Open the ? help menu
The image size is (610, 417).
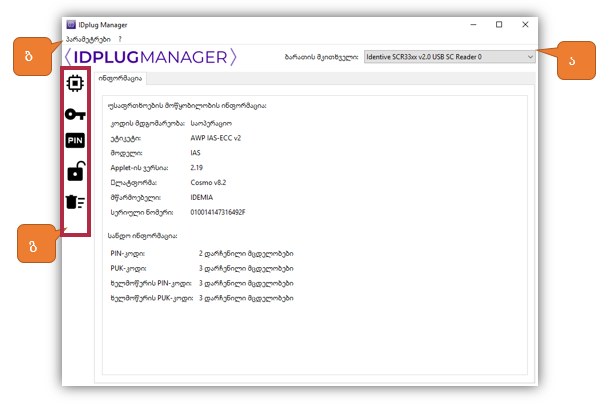click(x=119, y=39)
